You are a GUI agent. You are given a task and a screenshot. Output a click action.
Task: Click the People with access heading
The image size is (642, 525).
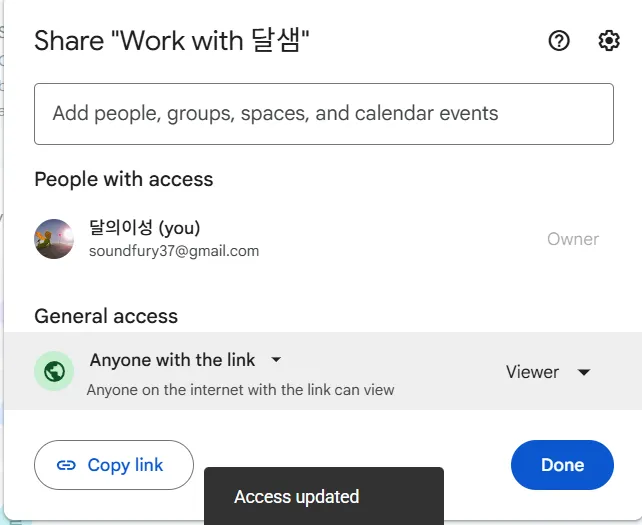124,179
